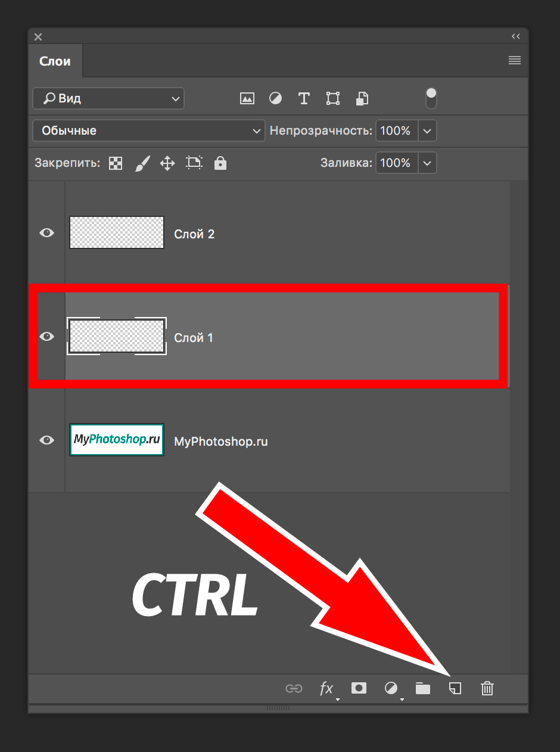The width and height of the screenshot is (560, 752).
Task: Lock image pixels brush icon
Action: coord(142,163)
